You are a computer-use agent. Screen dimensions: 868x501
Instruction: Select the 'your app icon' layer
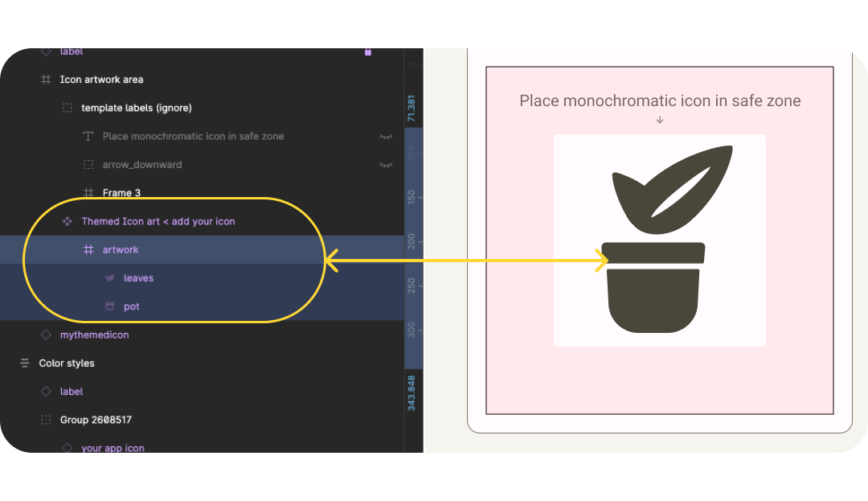click(x=113, y=448)
